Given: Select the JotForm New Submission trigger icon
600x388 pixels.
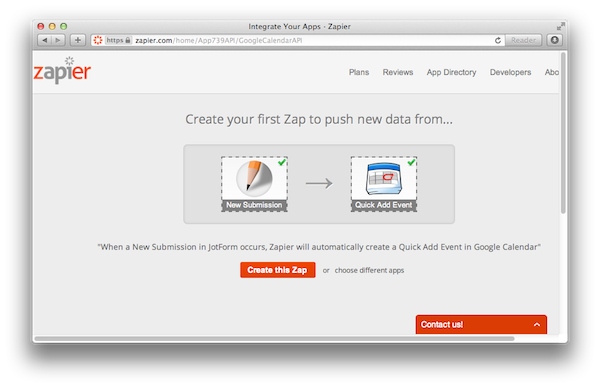Looking at the screenshot, I should (254, 184).
